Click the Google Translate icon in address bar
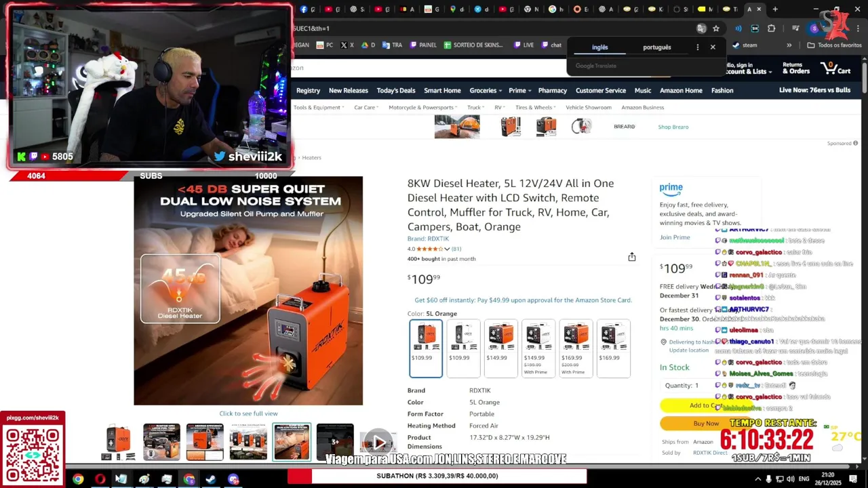This screenshot has width=868, height=488. (x=701, y=28)
